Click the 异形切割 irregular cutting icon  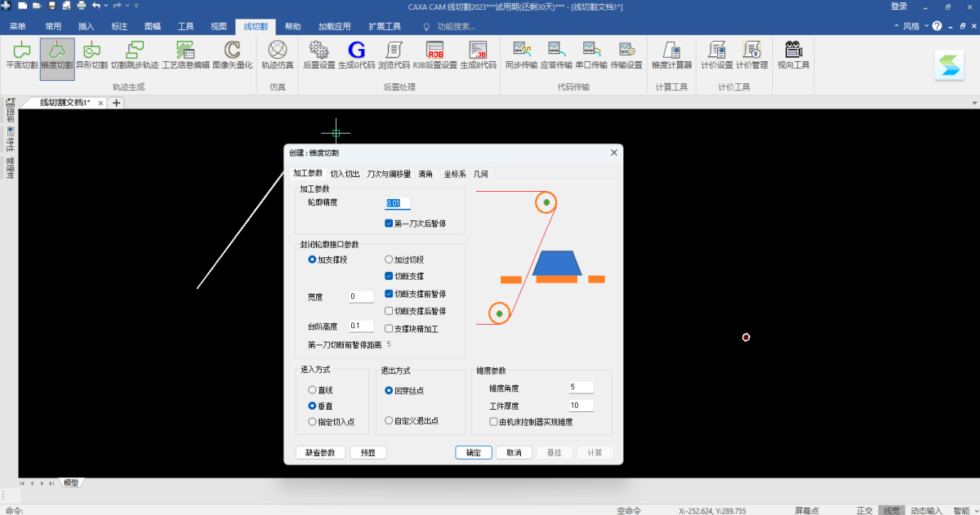point(91,55)
